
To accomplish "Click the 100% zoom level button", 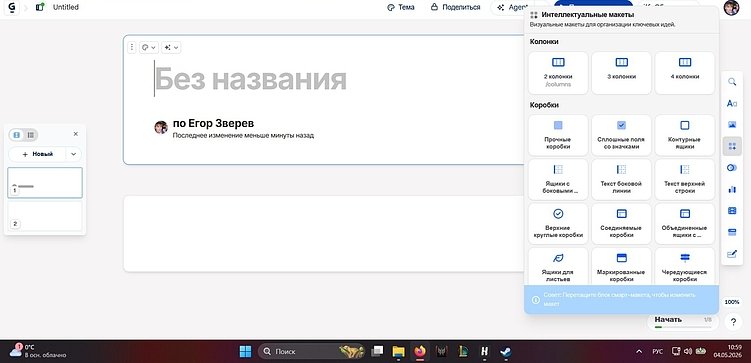I will click(732, 302).
